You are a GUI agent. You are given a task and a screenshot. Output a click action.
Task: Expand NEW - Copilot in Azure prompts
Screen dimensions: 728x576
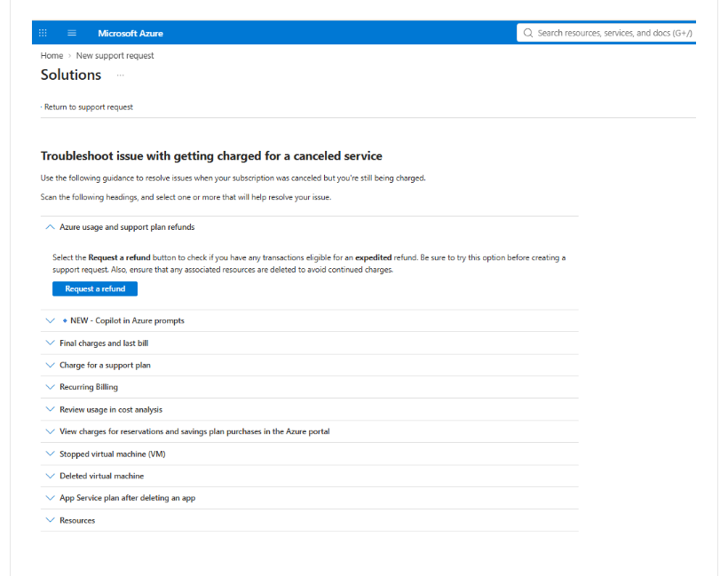pos(309,320)
